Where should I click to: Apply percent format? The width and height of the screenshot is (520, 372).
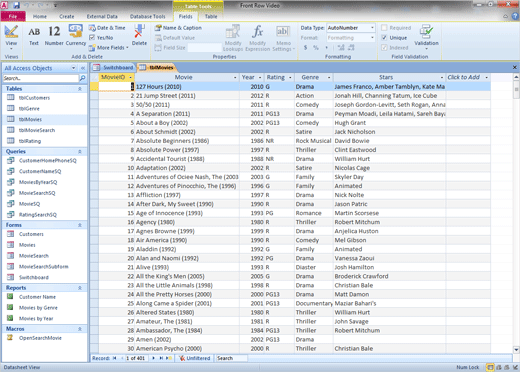tap(316, 48)
